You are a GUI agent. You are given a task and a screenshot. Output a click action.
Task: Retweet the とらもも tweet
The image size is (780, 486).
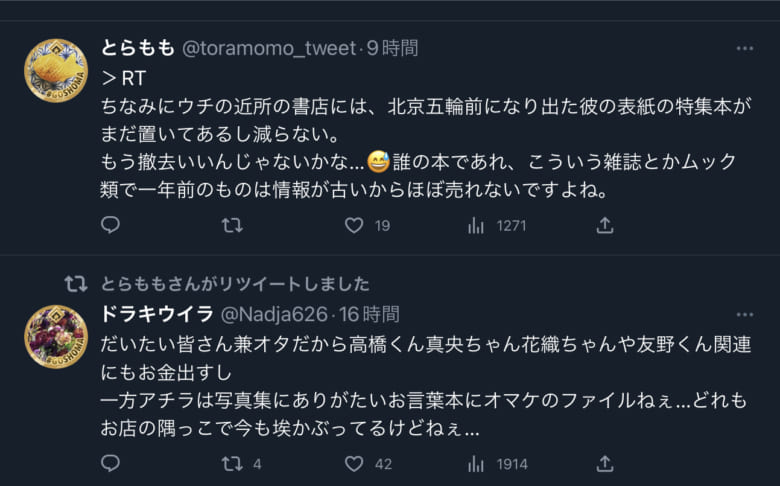pyautogui.click(x=232, y=226)
